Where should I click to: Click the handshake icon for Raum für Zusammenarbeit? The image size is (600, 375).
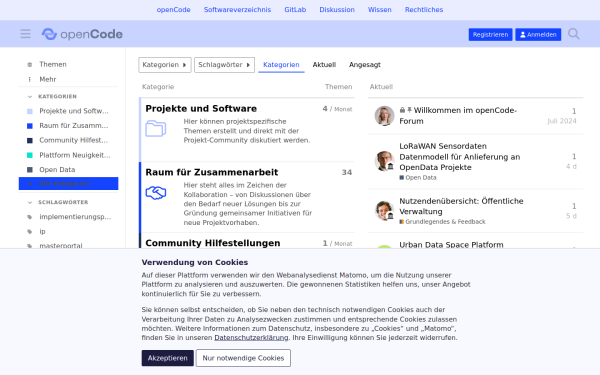[x=156, y=192]
